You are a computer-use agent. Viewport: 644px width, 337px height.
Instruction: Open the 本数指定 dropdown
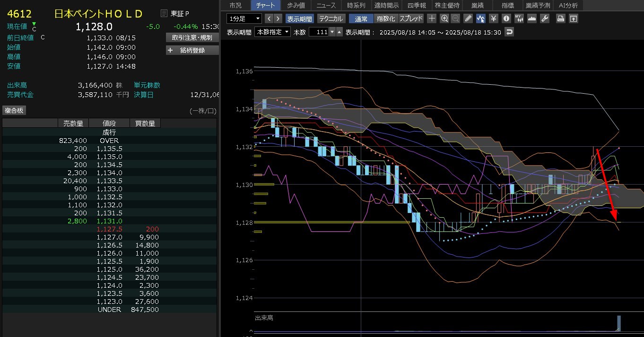point(272,32)
